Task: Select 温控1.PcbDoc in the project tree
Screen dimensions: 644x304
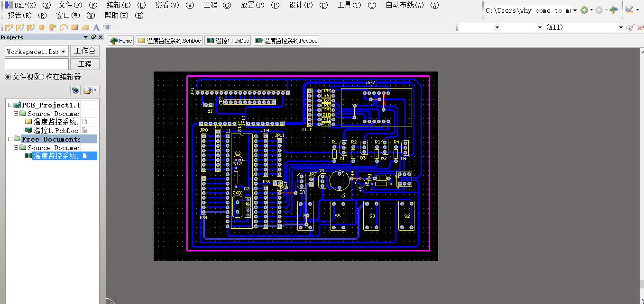Action: point(56,130)
